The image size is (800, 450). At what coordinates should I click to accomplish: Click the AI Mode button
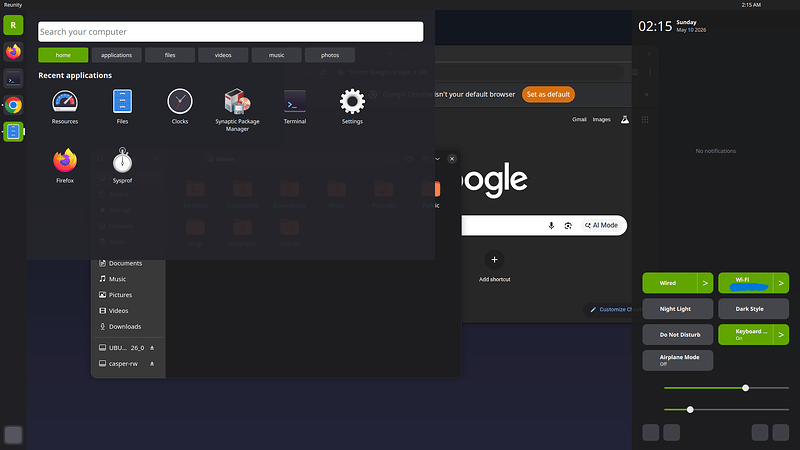[601, 226]
